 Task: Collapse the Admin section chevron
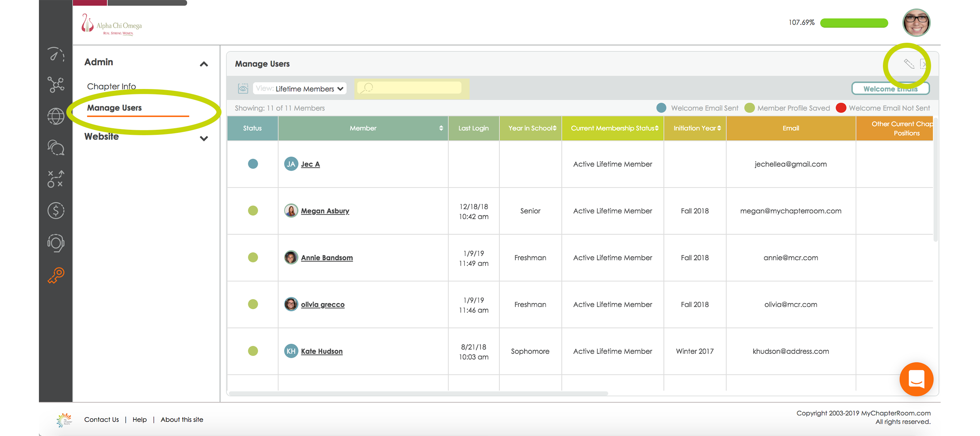[204, 64]
